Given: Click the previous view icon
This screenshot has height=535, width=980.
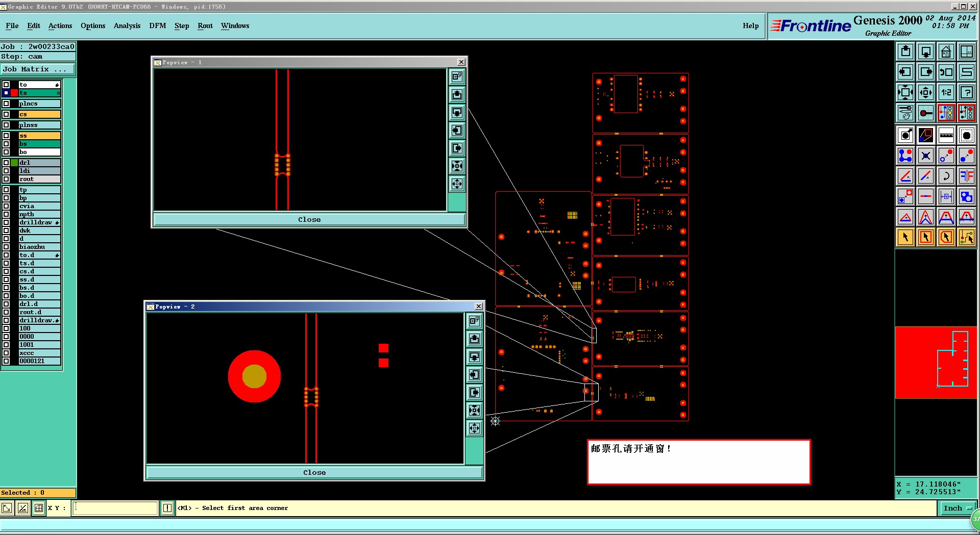Looking at the screenshot, I should pos(946,72).
